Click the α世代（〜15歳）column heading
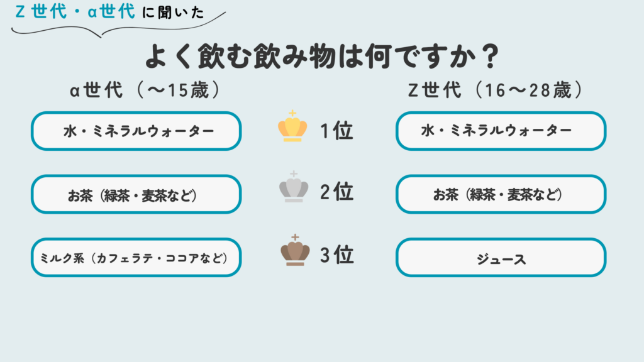Viewport: 644px width, 362px height. click(x=145, y=91)
